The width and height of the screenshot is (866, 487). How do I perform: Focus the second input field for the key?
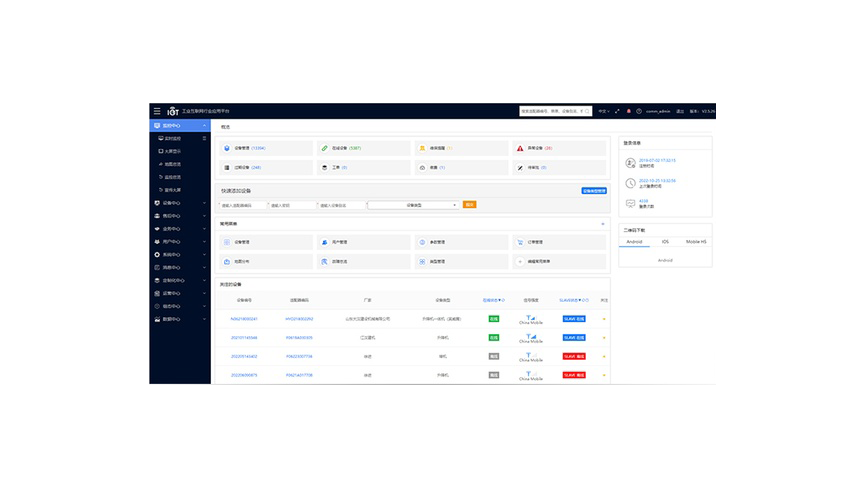(292, 205)
